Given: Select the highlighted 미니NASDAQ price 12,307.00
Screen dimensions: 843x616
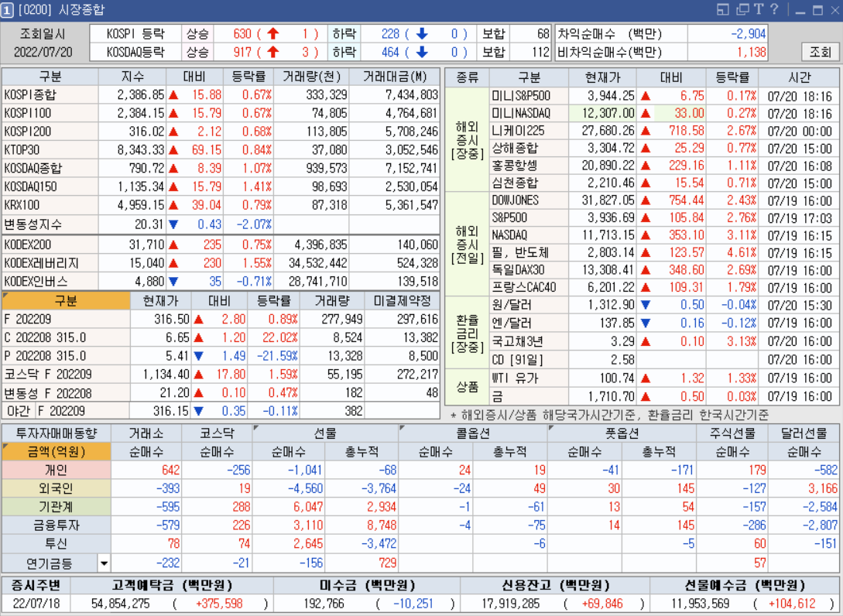Looking at the screenshot, I should pyautogui.click(x=603, y=113).
